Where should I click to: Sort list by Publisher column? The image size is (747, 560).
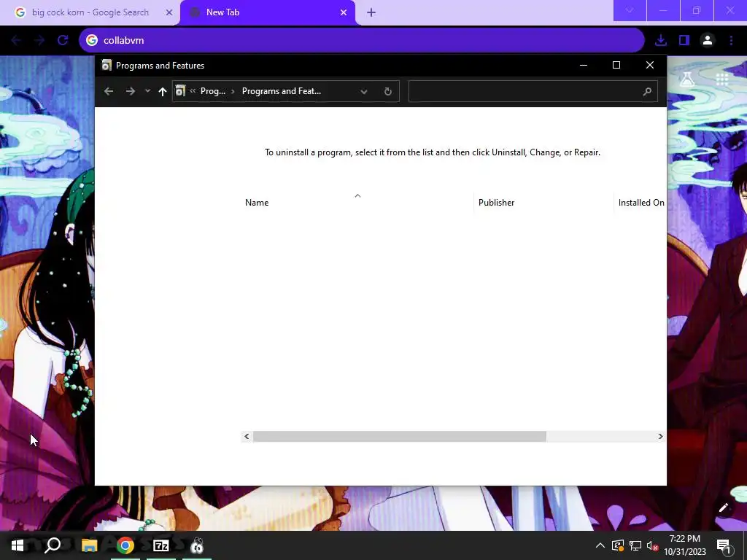pyautogui.click(x=543, y=203)
